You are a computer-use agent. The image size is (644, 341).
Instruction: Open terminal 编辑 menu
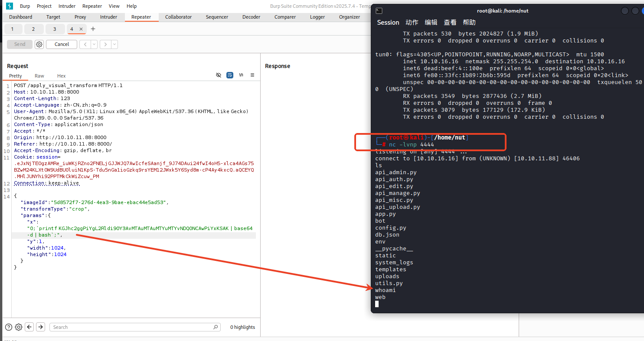pos(431,23)
